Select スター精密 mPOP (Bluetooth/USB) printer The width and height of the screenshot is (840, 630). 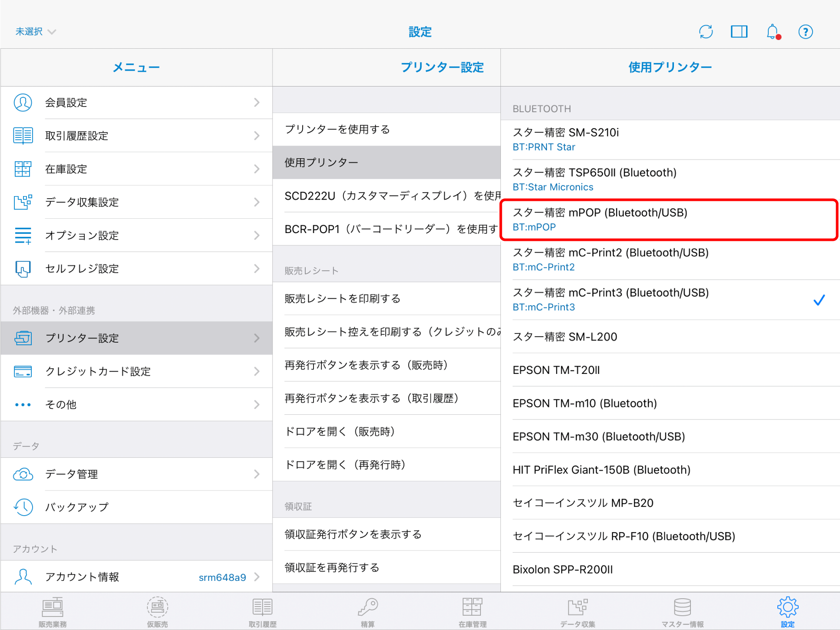click(670, 220)
